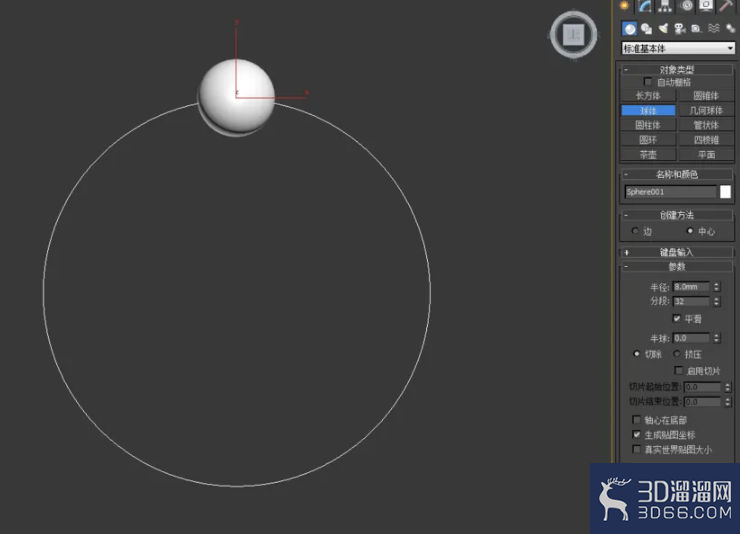Select the Lights category icon
The height and width of the screenshot is (534, 740).
[x=663, y=29]
